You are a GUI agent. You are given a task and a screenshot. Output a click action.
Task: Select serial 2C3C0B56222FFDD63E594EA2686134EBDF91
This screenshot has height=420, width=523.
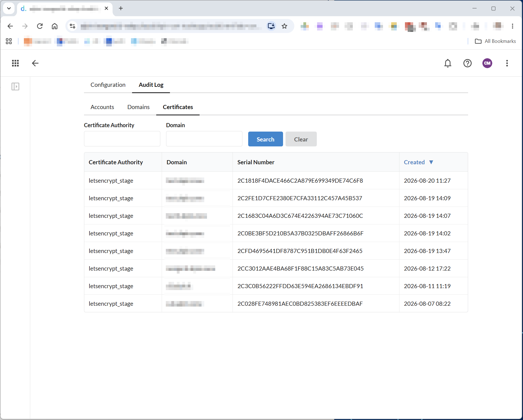pos(300,286)
